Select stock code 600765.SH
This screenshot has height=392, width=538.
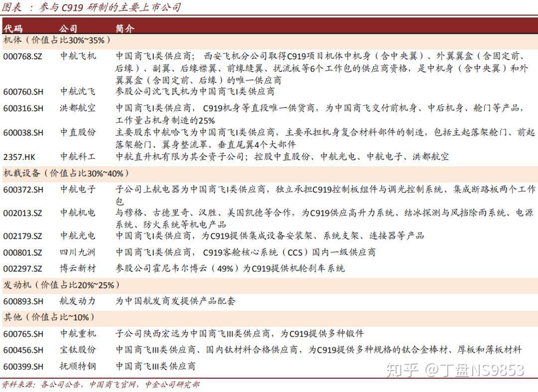[23, 334]
